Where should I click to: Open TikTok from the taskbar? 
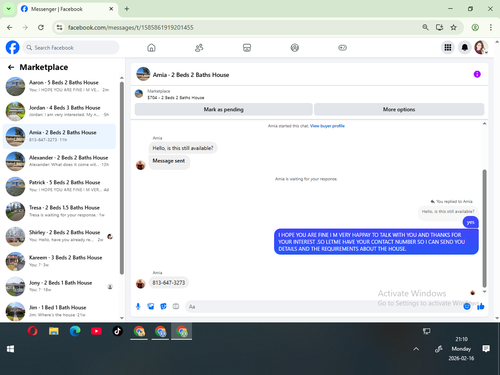pos(117,331)
